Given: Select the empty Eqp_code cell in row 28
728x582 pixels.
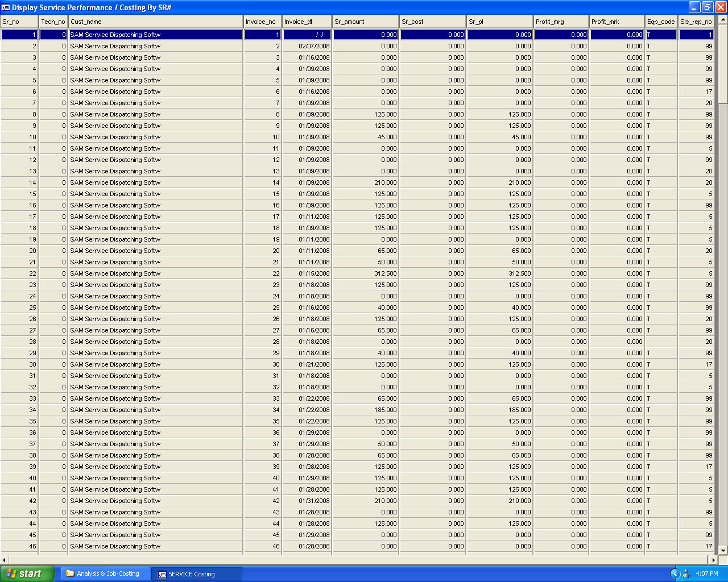Looking at the screenshot, I should pyautogui.click(x=661, y=342).
